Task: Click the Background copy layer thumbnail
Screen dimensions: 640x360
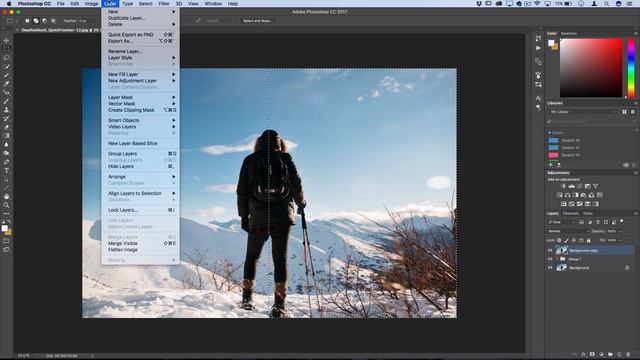Action: [562, 250]
